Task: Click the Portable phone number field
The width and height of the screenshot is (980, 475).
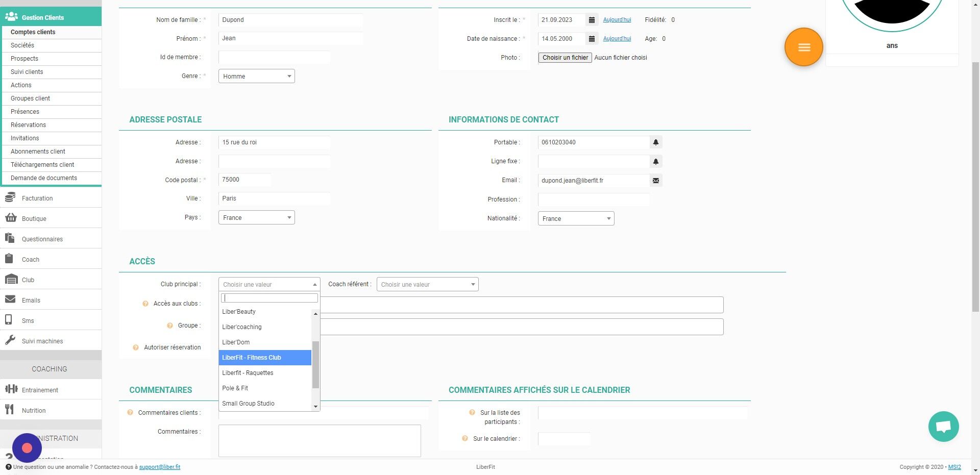Action: [x=594, y=142]
